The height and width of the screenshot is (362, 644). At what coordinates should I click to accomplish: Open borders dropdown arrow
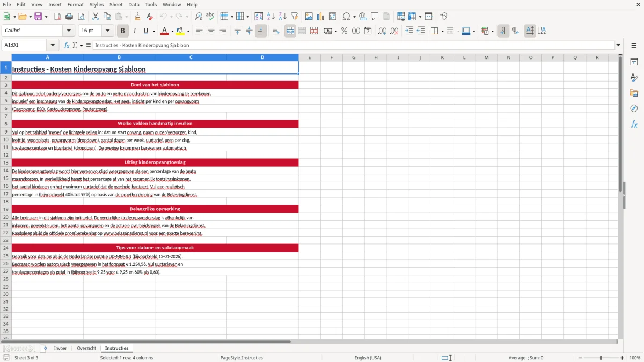coord(442,31)
